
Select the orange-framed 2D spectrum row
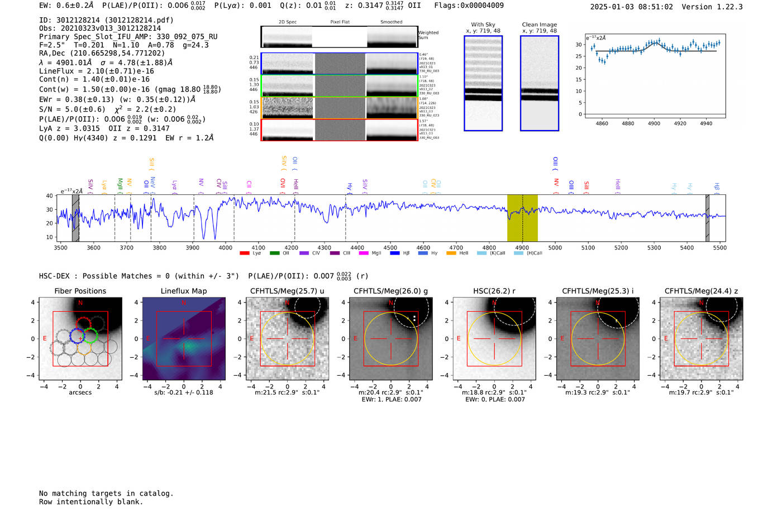339,108
